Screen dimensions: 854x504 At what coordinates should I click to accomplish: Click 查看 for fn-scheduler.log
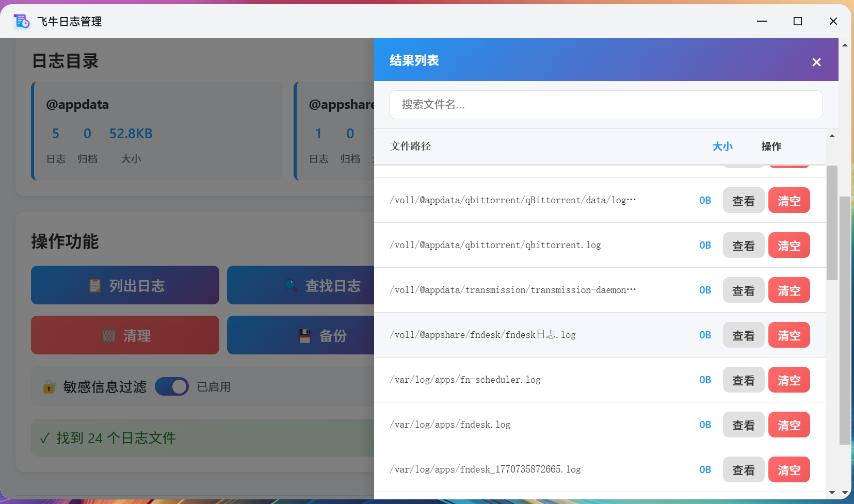click(743, 380)
